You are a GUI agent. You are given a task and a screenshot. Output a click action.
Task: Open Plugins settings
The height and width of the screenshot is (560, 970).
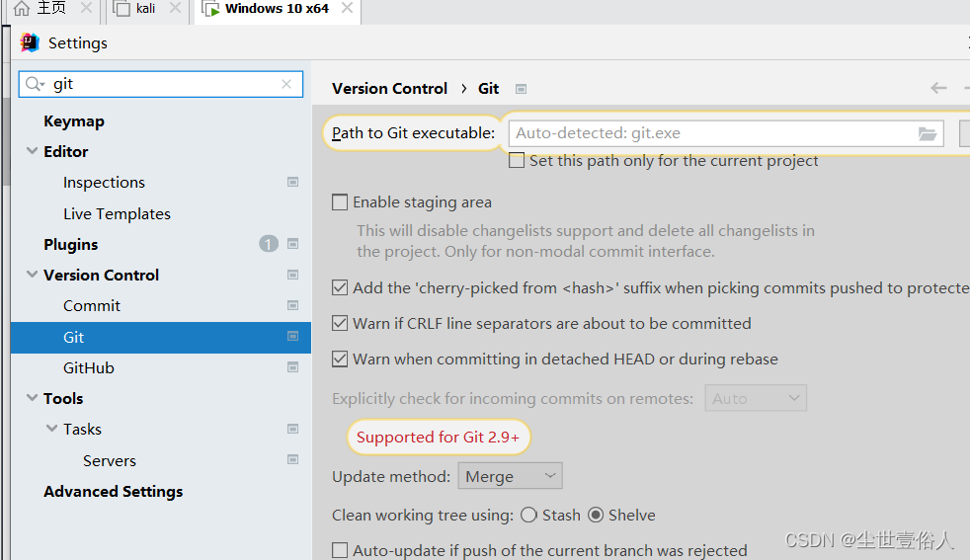coord(70,244)
